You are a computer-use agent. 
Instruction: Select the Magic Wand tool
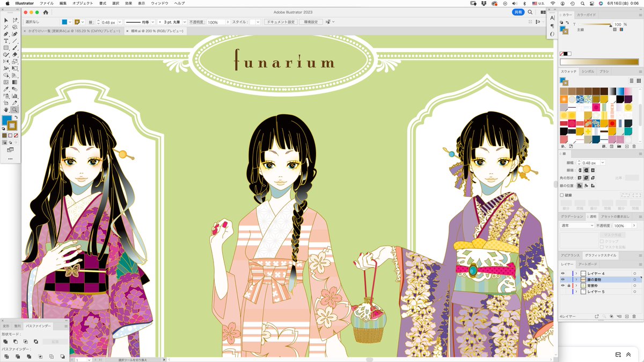tap(6, 27)
